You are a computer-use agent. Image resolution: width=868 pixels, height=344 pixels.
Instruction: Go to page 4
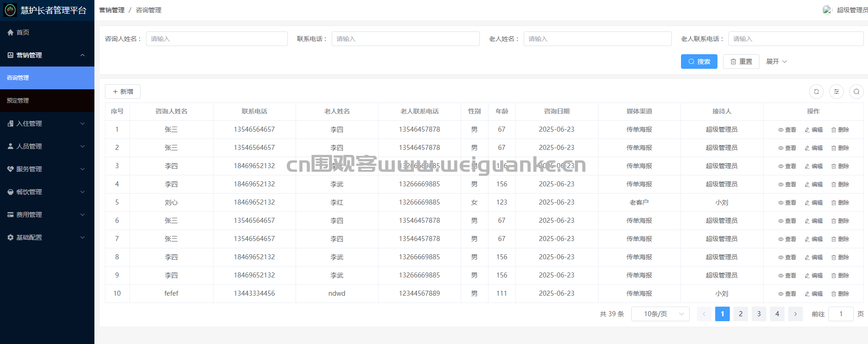pyautogui.click(x=777, y=314)
